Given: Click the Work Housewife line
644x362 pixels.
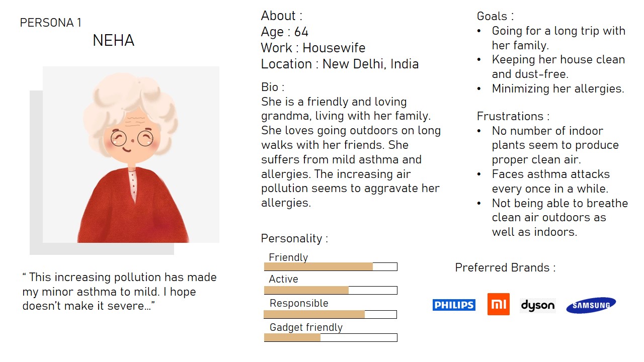Looking at the screenshot, I should click(313, 48).
